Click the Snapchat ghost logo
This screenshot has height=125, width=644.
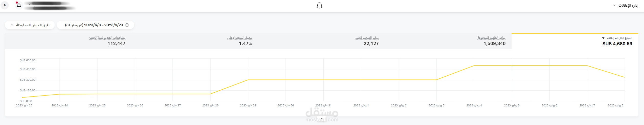click(319, 6)
